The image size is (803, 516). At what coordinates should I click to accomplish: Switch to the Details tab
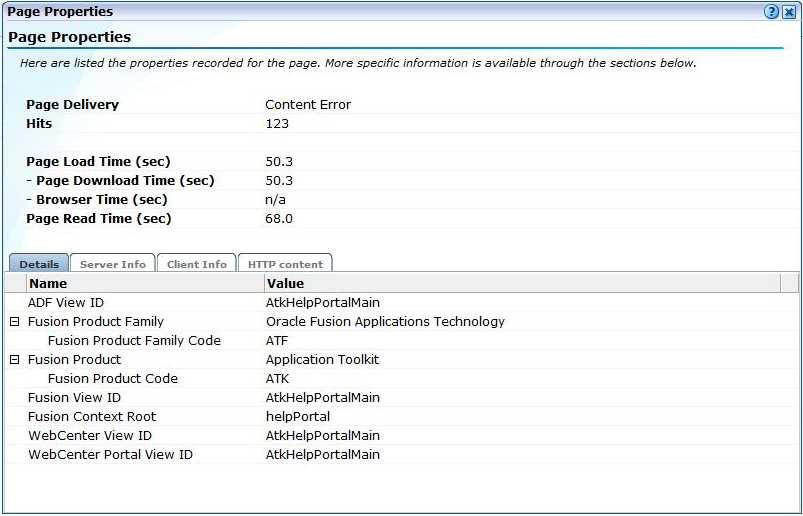click(39, 264)
